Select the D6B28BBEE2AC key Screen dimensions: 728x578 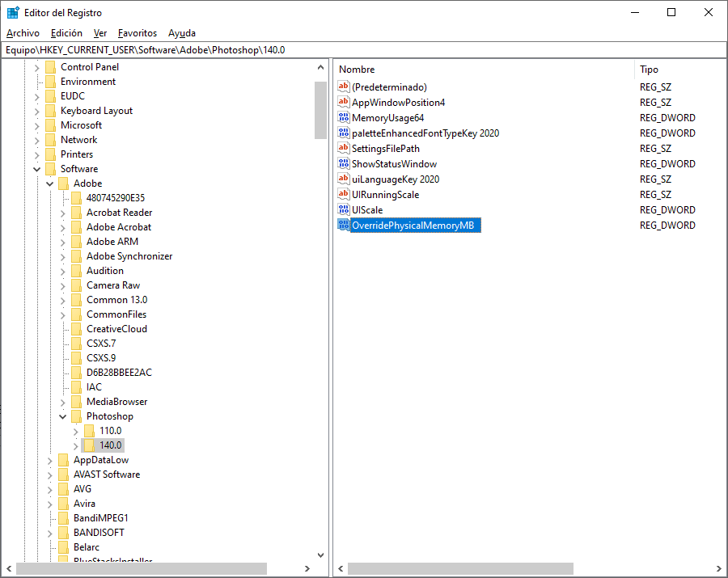coord(119,373)
